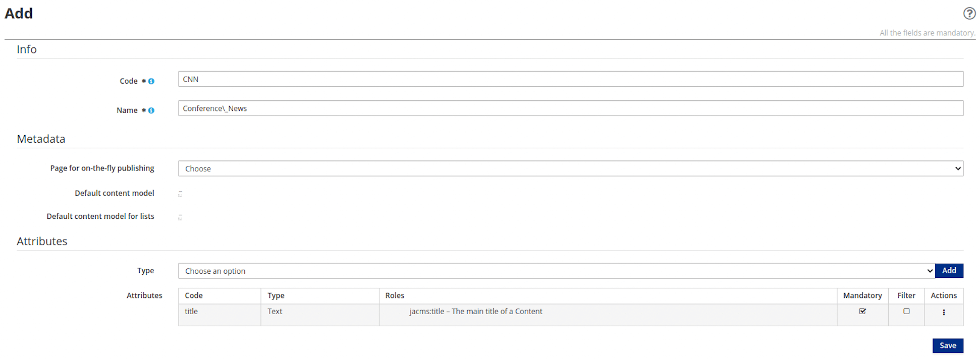980x359 pixels.
Task: Open the actions kebab menu for title
Action: tap(944, 313)
